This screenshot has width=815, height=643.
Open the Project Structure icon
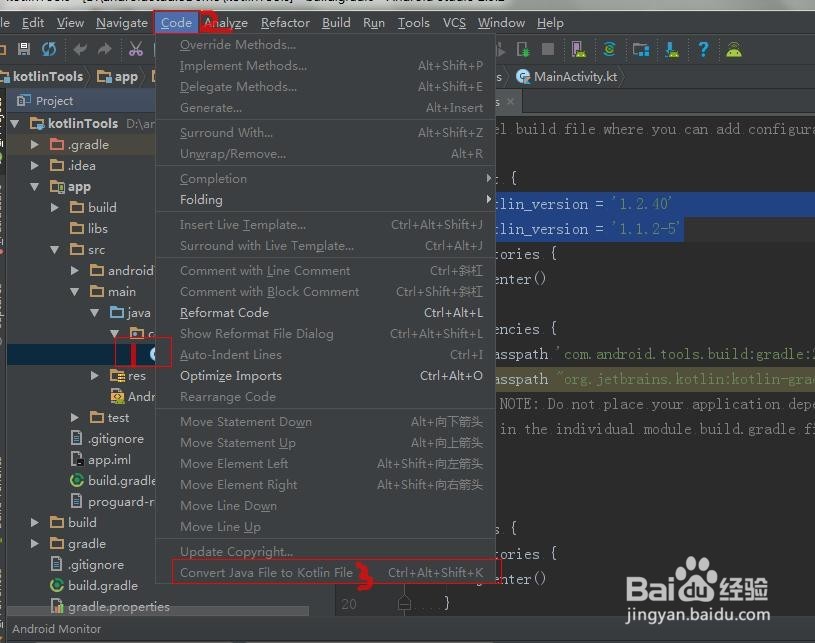click(x=640, y=50)
